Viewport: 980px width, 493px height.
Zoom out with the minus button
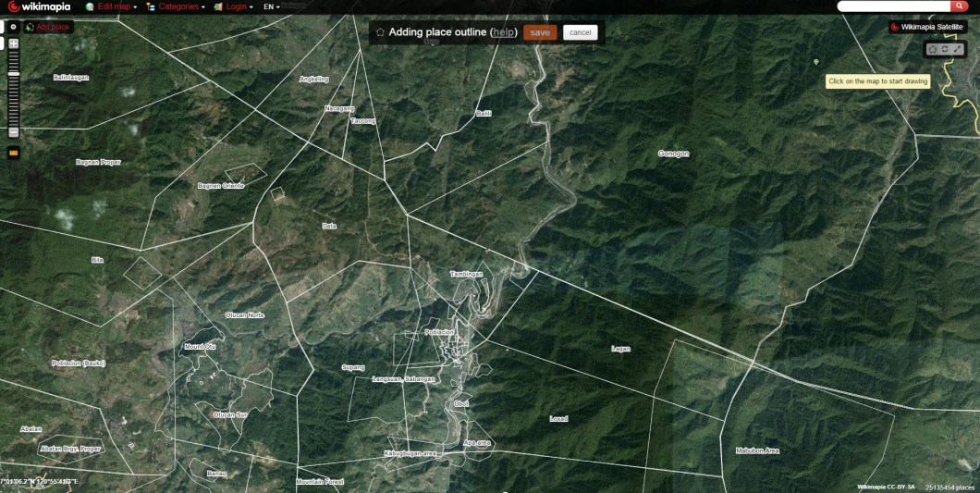(14, 132)
